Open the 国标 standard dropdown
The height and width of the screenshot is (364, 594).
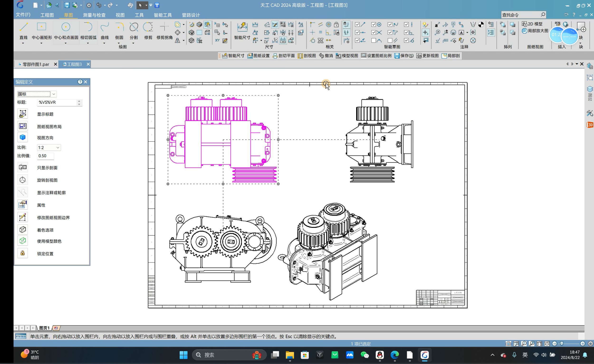coord(54,94)
